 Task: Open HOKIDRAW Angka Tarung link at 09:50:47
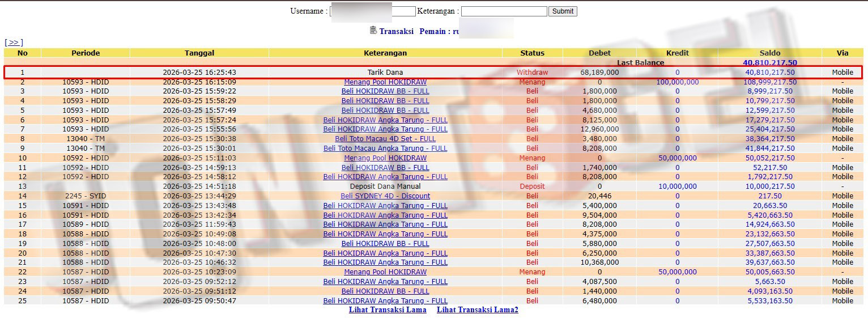[x=385, y=301]
